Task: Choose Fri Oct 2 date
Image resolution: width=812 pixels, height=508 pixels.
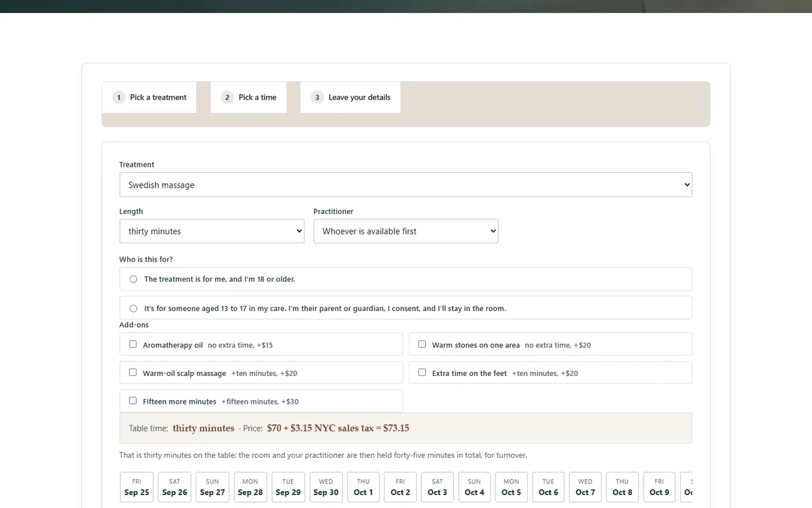Action: point(401,488)
